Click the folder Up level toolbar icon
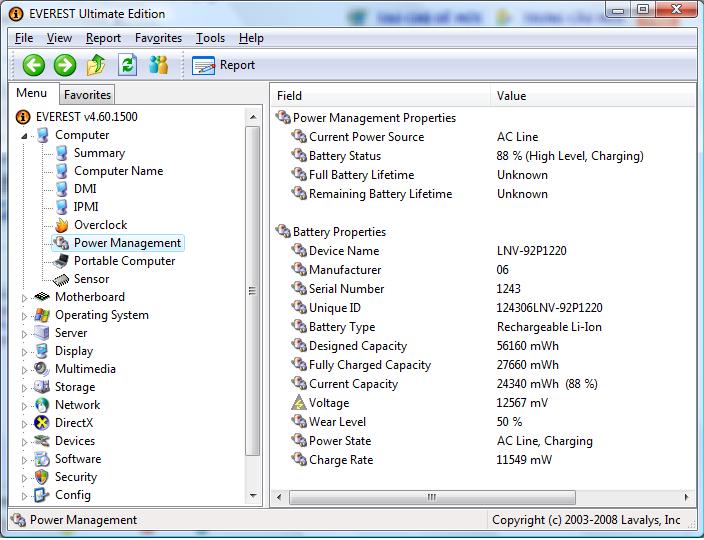The width and height of the screenshot is (704, 540). (x=96, y=65)
